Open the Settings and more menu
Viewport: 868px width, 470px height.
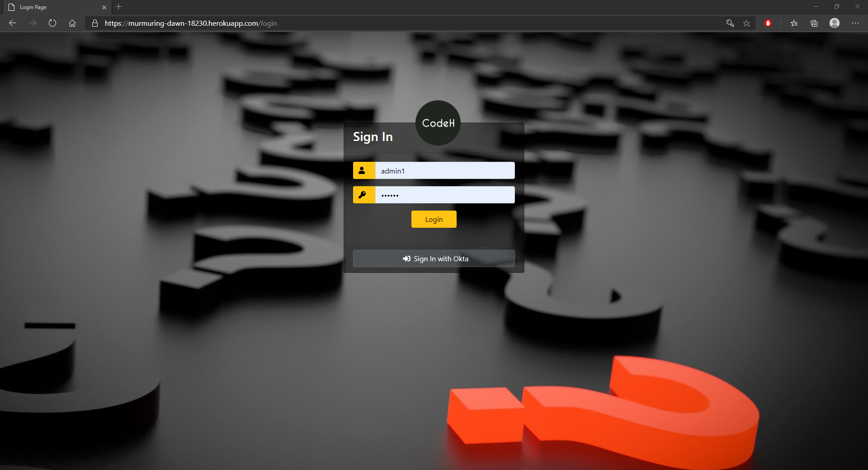click(855, 23)
